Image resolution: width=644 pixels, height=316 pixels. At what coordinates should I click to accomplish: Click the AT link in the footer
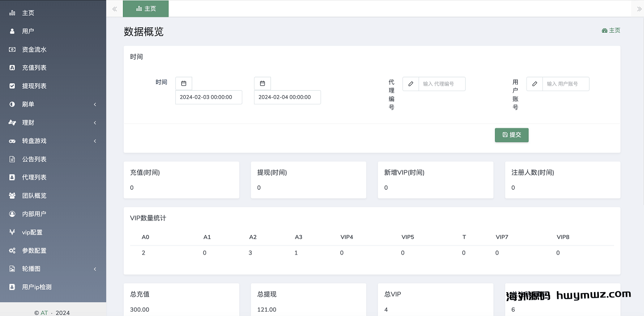[45, 313]
